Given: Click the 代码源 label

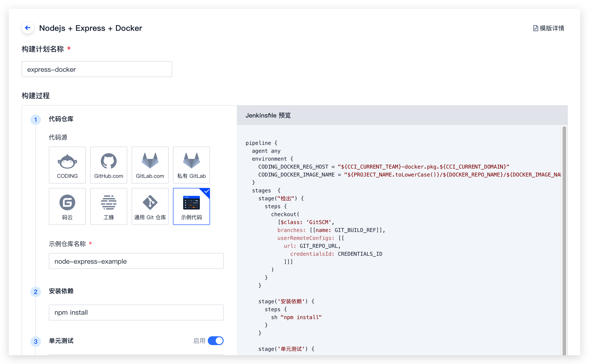Looking at the screenshot, I should click(58, 138).
